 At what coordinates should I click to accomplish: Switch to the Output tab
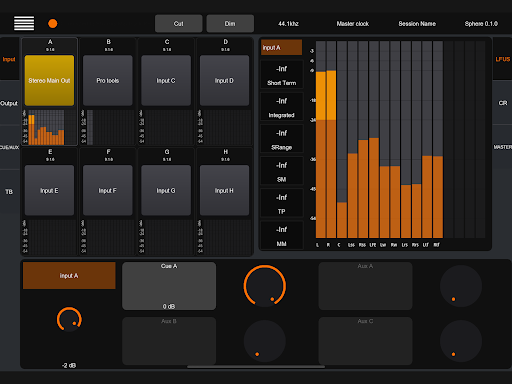9,103
